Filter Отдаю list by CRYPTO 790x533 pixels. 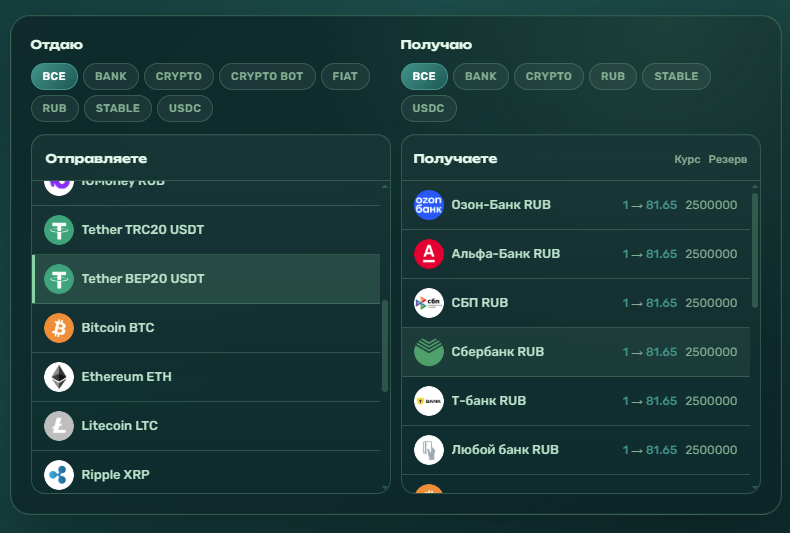(x=179, y=77)
